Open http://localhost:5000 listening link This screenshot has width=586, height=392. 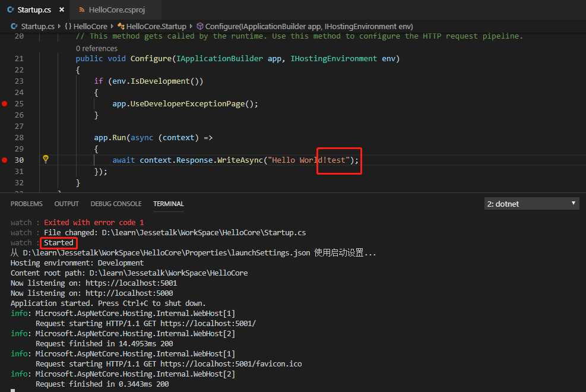(129, 293)
